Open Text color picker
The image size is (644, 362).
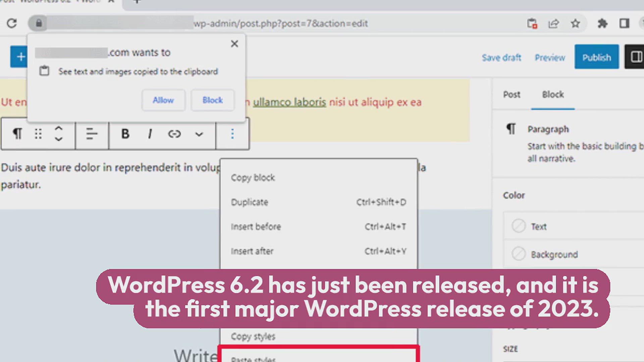574,226
